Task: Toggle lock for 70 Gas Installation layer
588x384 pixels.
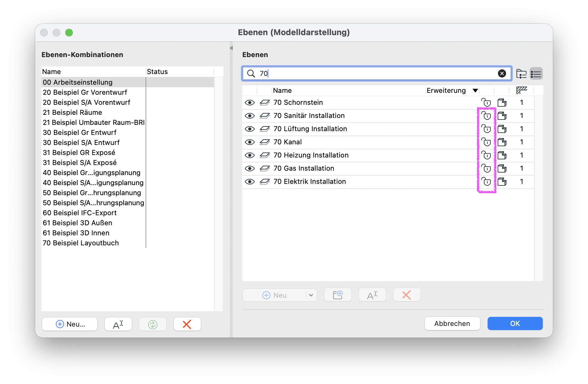Action: (486, 168)
